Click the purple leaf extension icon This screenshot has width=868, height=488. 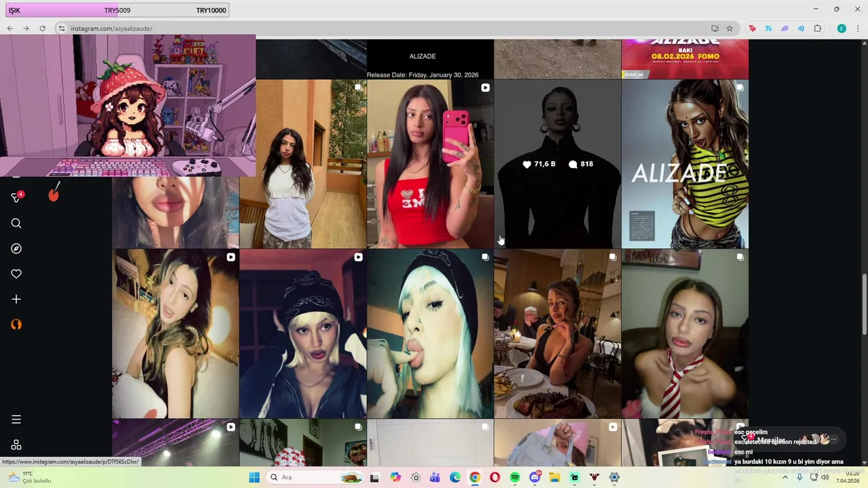[785, 28]
